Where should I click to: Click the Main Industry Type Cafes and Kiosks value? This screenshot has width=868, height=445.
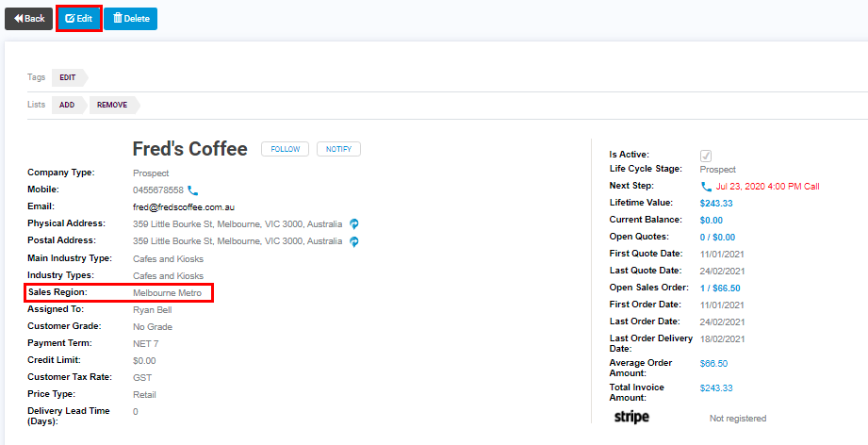point(169,258)
